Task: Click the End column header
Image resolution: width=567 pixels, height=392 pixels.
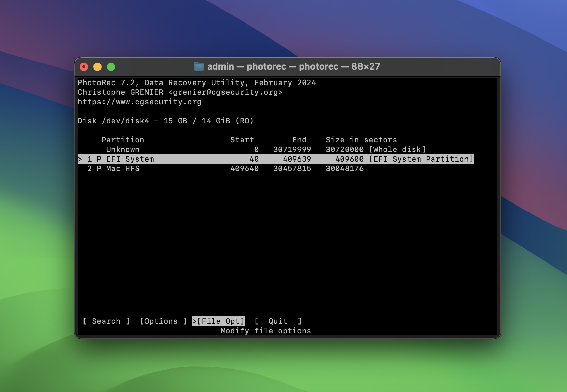Action: (x=299, y=140)
